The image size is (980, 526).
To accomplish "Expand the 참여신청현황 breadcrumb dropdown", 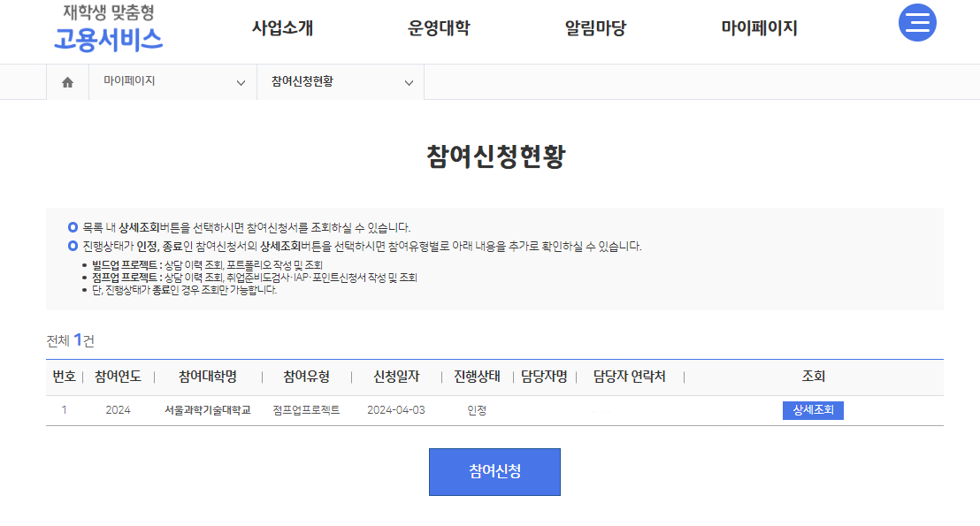I will point(341,82).
